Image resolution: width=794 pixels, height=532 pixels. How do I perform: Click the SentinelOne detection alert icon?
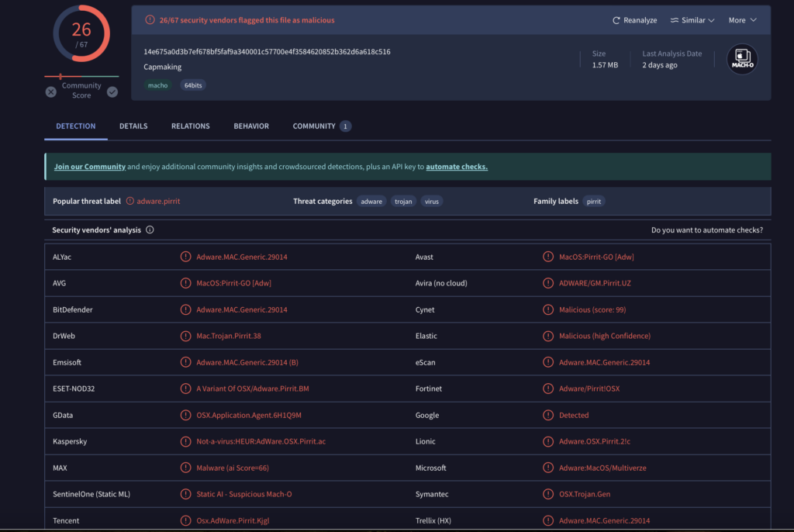click(x=185, y=494)
